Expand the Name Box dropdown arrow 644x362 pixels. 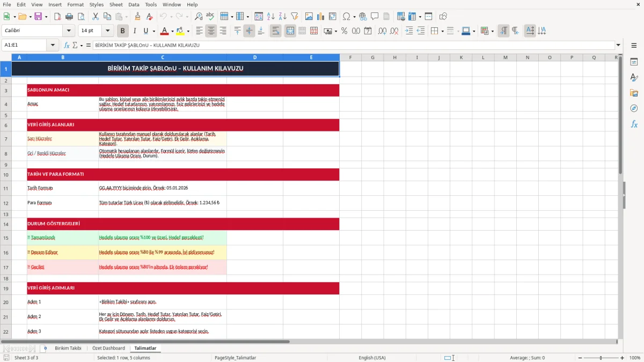pos(53,46)
